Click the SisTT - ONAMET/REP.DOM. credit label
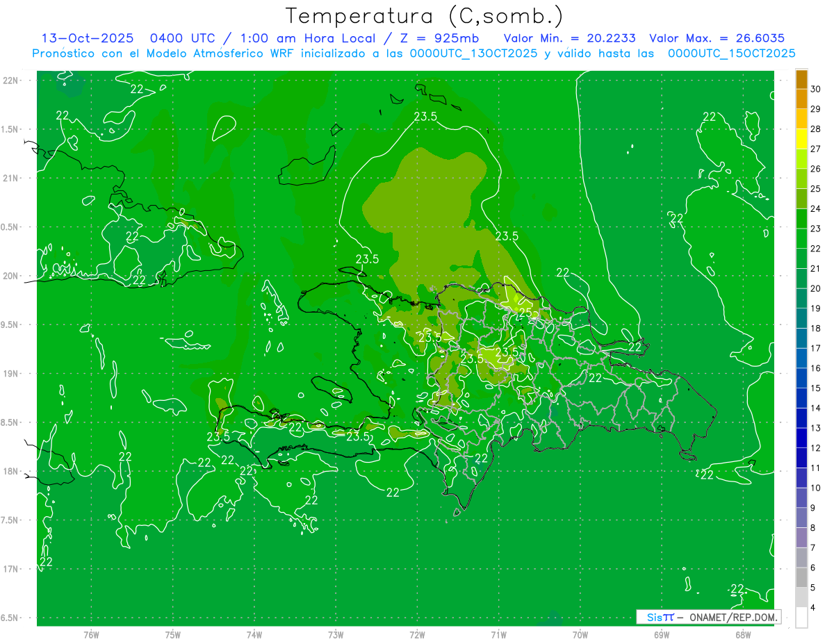Screen dimensions: 834x644 click(708, 617)
